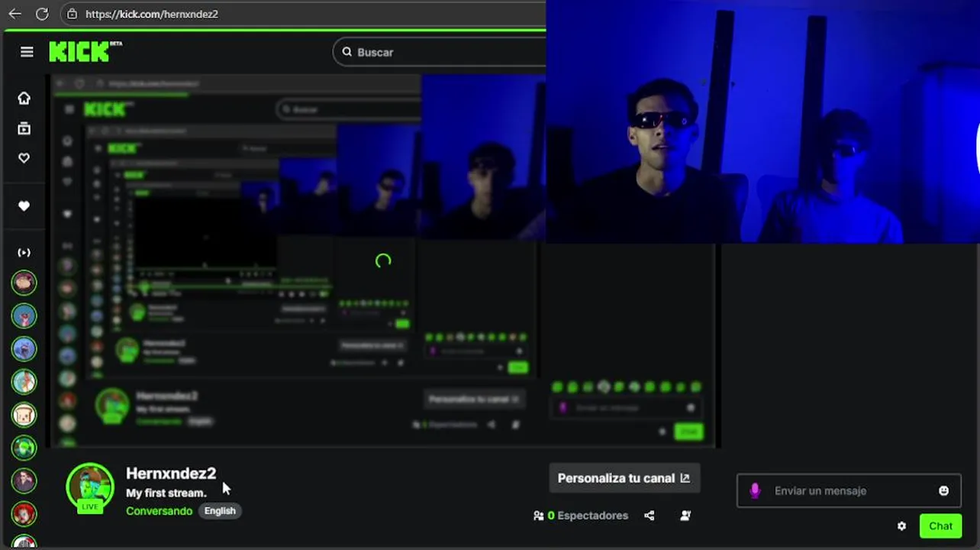Screen dimensions: 980x550
Task: Click the outlined heart sidebar icon
Action: tap(24, 158)
